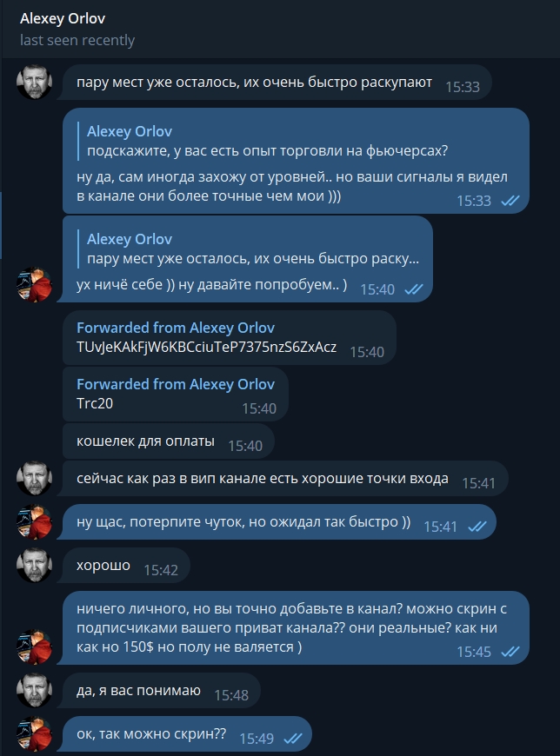Click Alexey's avatar beside 'хорошо' message
Viewport: 560px width, 756px height.
click(34, 565)
